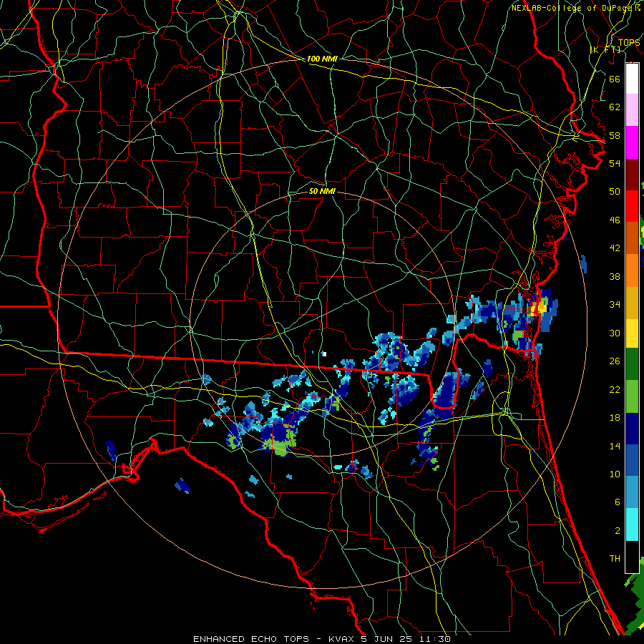Select the dark red legend swatch
The width and height of the screenshot is (644, 644).
point(632,174)
